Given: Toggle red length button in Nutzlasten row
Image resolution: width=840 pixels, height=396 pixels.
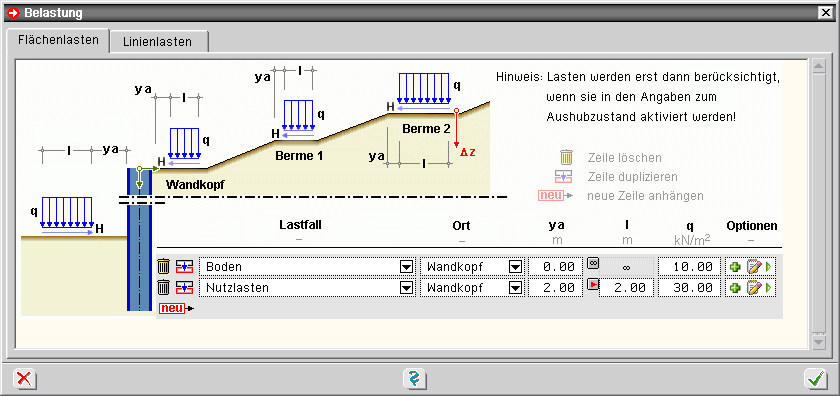Looking at the screenshot, I should coord(593,285).
